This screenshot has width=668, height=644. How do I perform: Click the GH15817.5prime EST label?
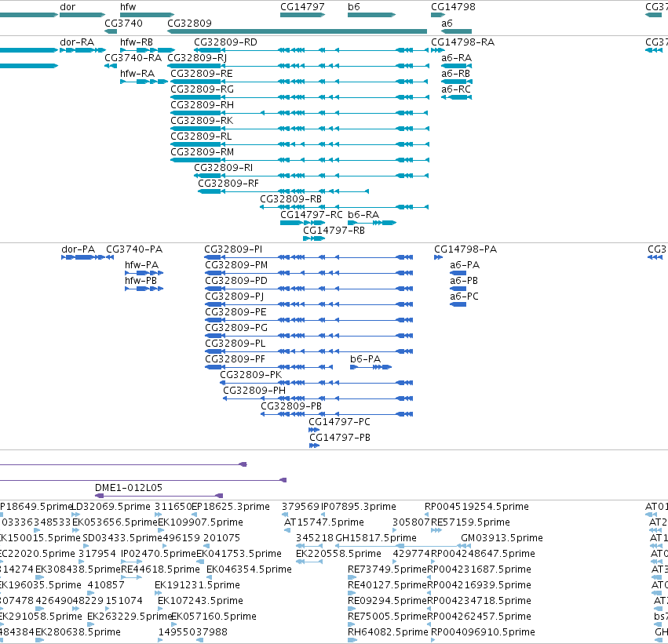[376, 538]
